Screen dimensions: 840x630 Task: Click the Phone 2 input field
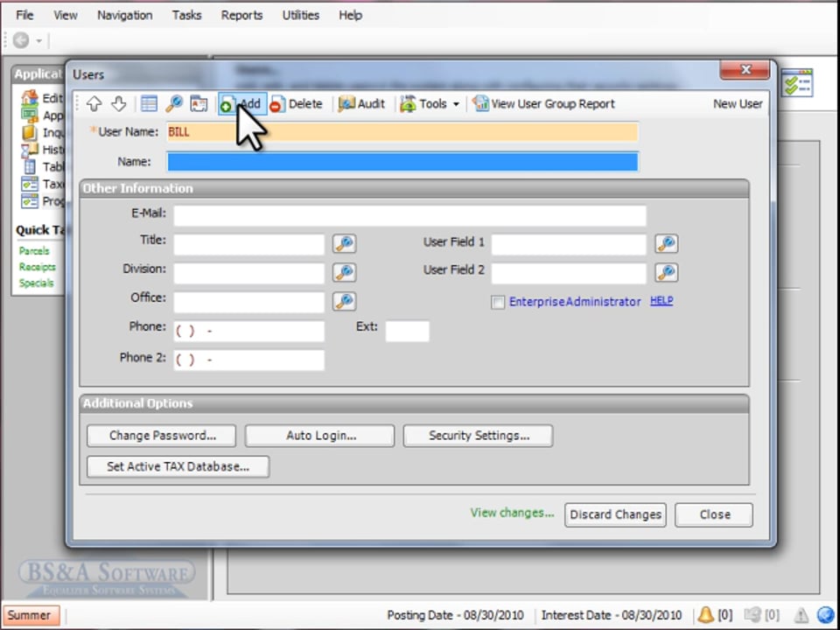tap(249, 360)
